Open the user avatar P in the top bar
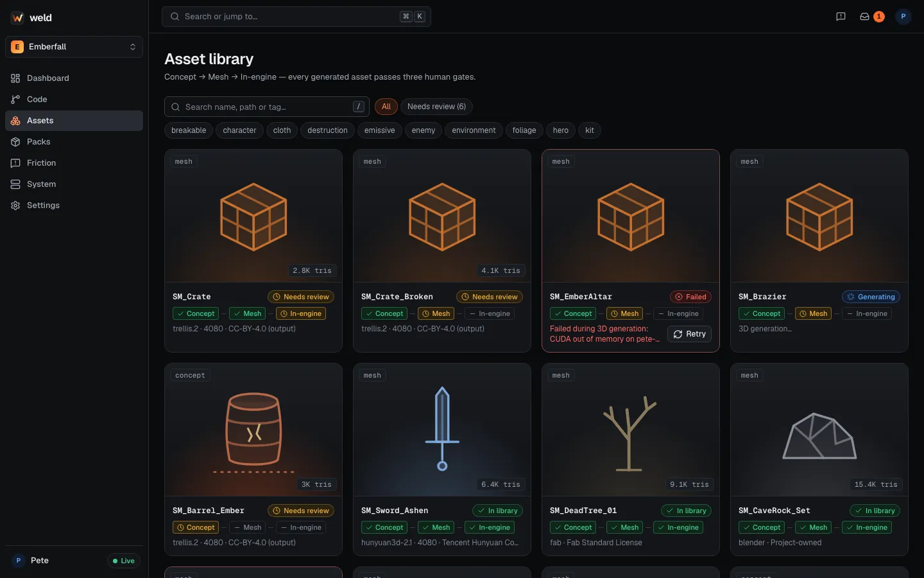Viewport: 924px width, 578px height. (903, 17)
